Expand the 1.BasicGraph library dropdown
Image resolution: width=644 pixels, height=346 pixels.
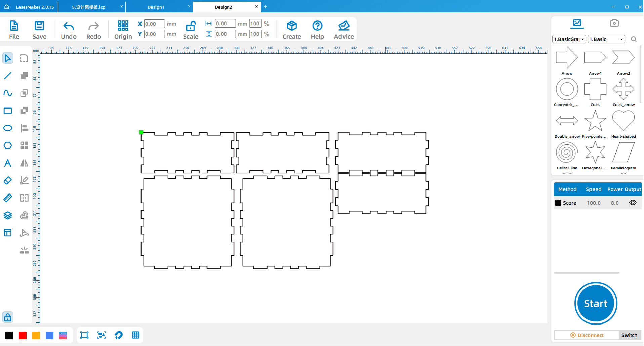[x=569, y=39]
